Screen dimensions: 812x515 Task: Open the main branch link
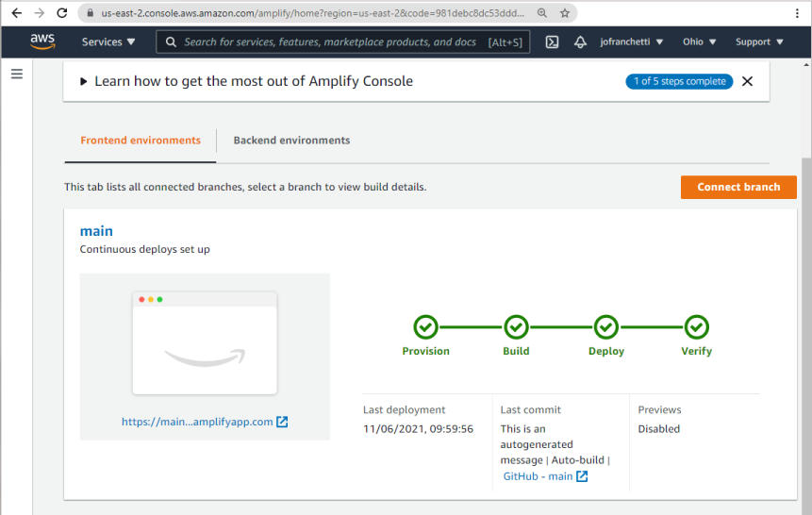pos(96,231)
